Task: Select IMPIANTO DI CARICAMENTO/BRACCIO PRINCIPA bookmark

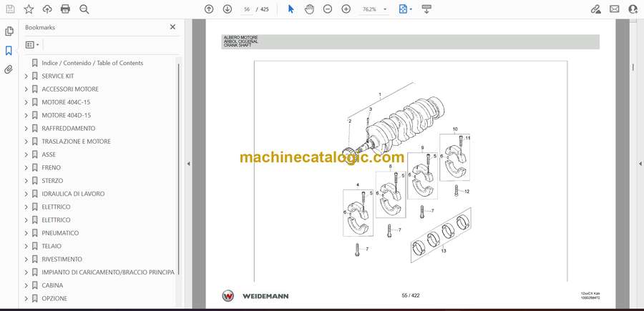Action: (108, 272)
